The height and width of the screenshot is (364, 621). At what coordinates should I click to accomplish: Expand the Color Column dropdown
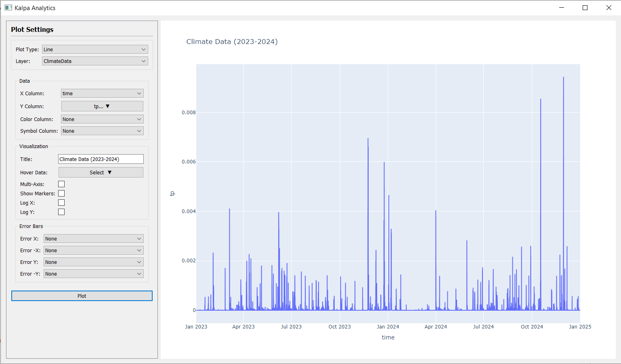(x=102, y=119)
